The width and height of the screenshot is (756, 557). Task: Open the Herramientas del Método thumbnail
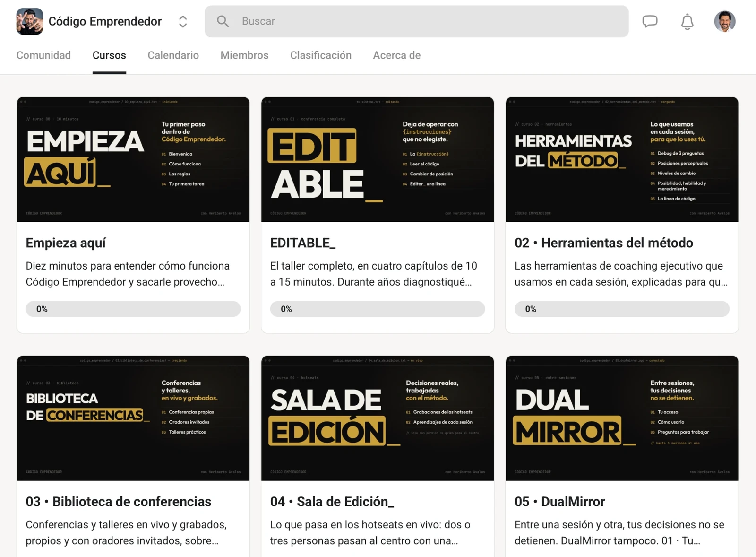(622, 159)
